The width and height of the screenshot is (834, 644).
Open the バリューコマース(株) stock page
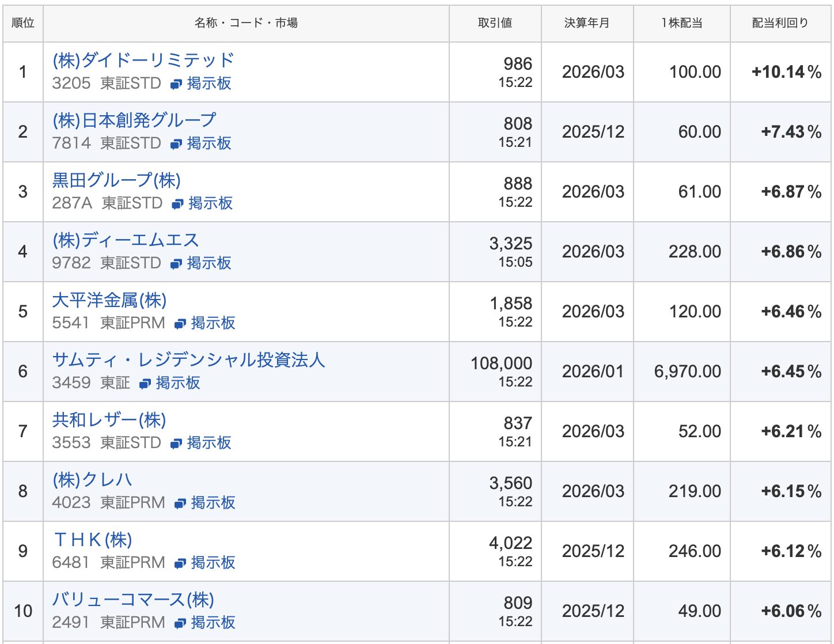pos(133,599)
